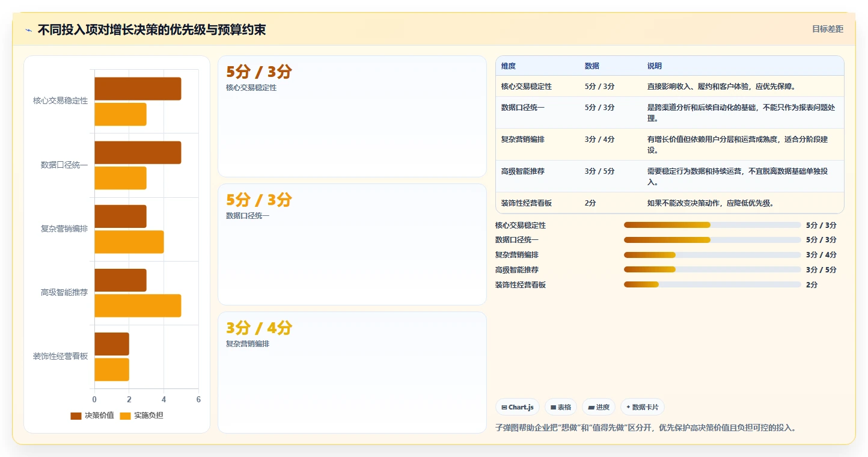Select 复杂营销编排 in the table's 维度 column
The height and width of the screenshot is (457, 868).
523,140
